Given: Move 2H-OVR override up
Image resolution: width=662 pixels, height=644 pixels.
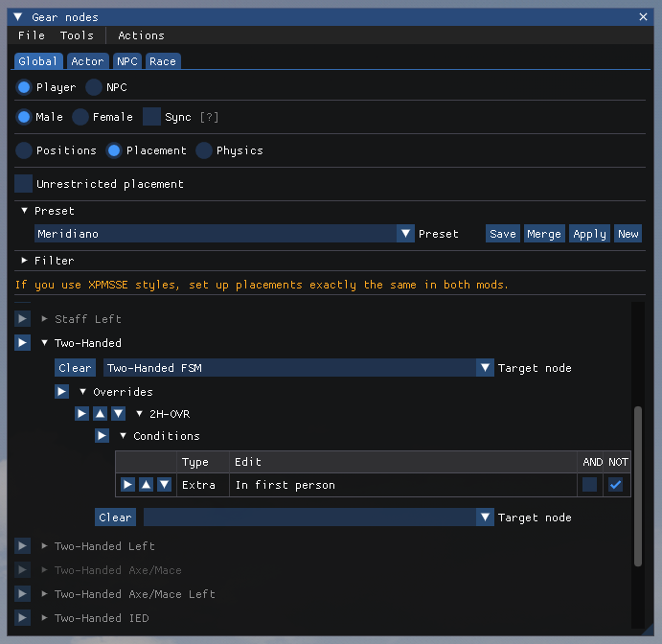Looking at the screenshot, I should coord(100,414).
